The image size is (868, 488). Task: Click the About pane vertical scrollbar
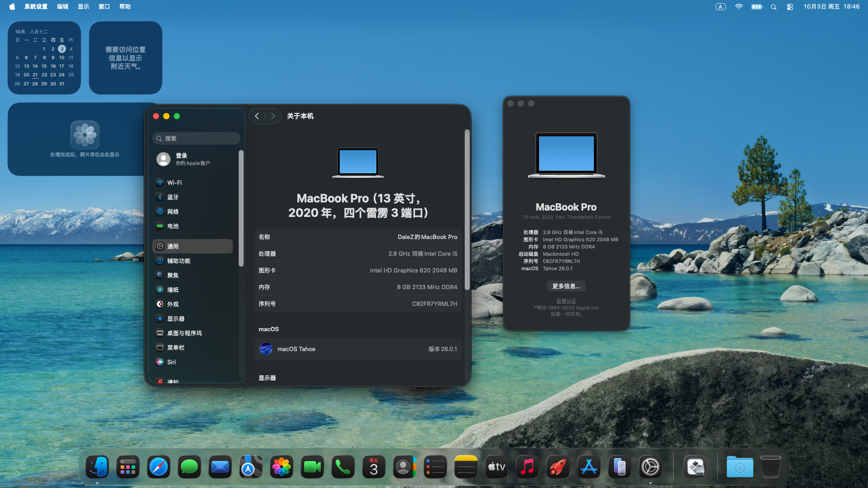click(467, 210)
